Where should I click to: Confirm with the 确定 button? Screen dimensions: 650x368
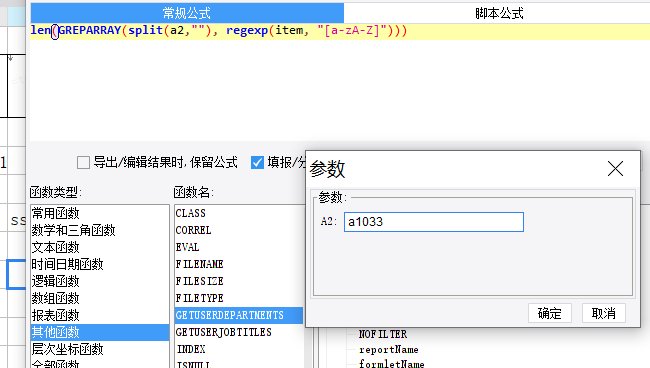coord(550,313)
